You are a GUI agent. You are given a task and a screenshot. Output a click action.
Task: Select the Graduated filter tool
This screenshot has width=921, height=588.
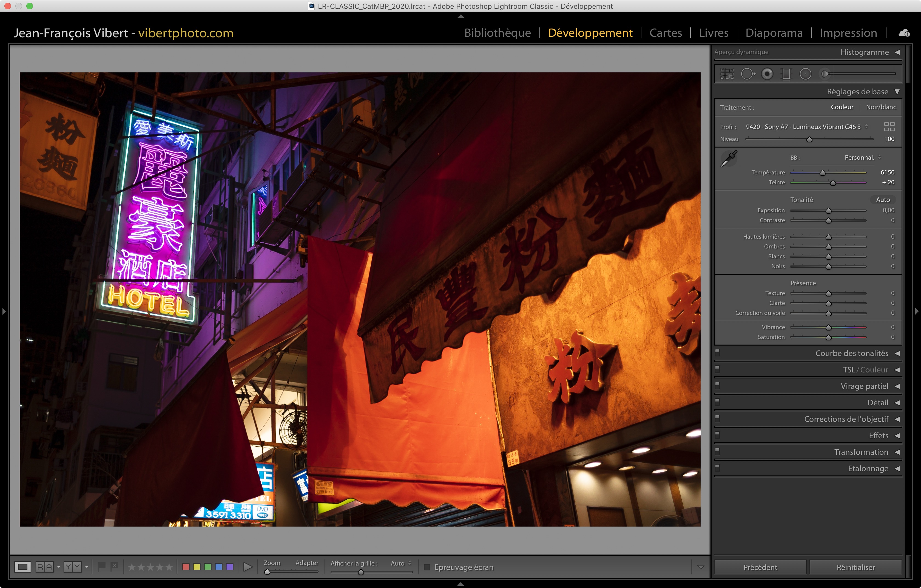tap(786, 74)
